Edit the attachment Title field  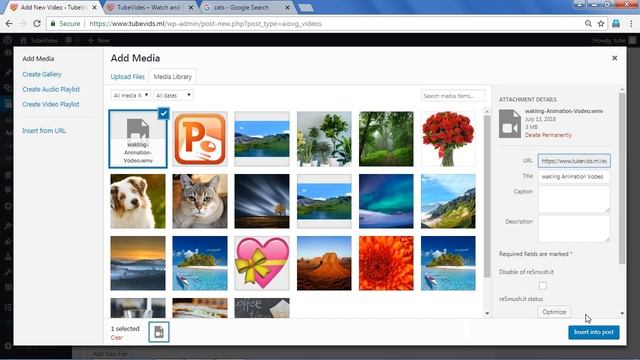[574, 177]
